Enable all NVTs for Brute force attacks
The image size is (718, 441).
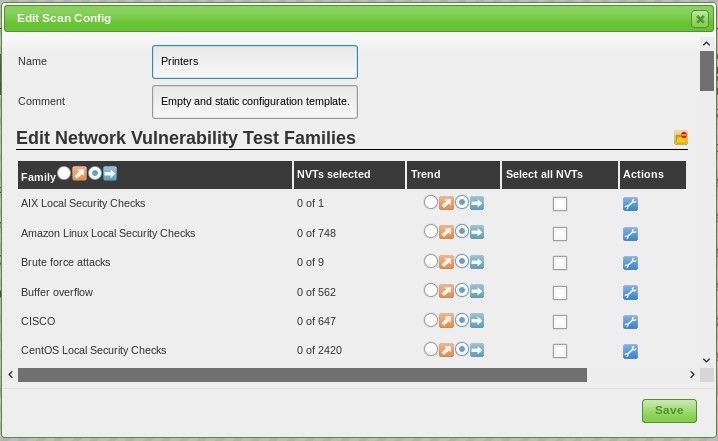point(560,263)
